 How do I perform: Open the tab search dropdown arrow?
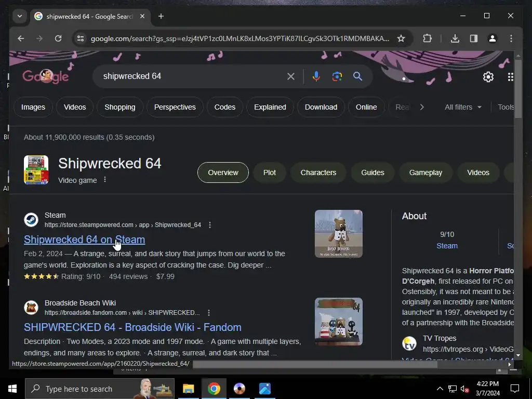coord(20,16)
